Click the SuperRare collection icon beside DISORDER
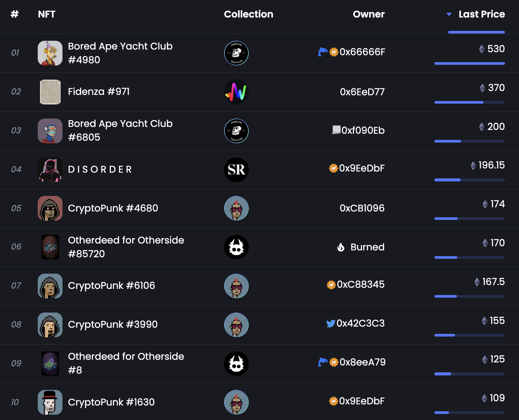The image size is (519, 420). (x=236, y=170)
